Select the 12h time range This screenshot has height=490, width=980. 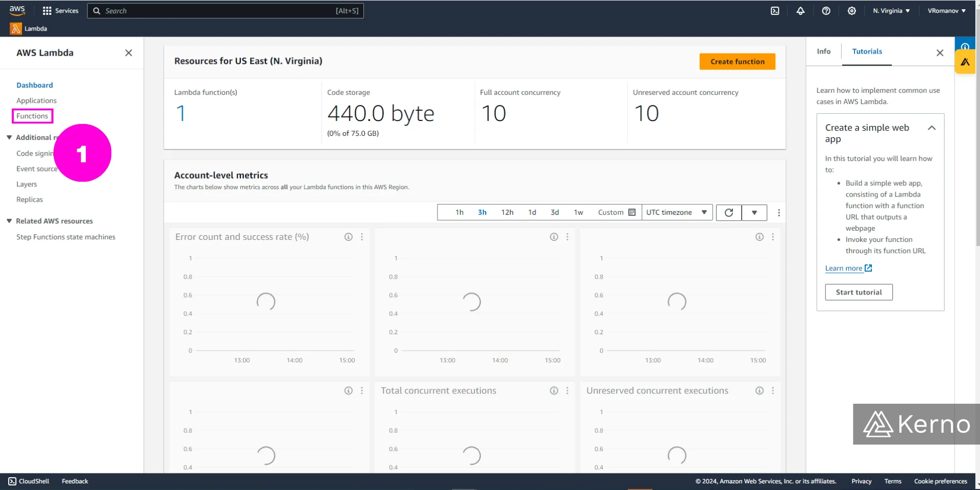point(507,212)
